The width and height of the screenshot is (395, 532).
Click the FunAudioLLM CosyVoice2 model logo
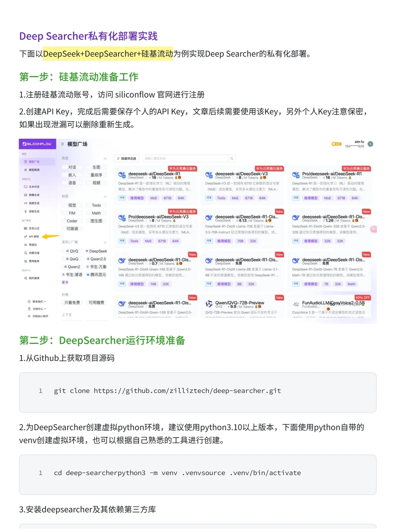click(x=296, y=304)
